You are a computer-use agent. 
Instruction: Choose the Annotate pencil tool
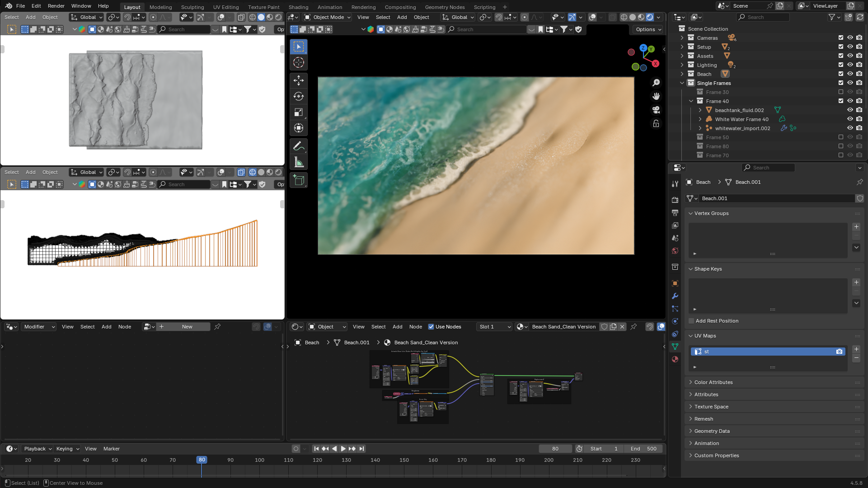(x=299, y=146)
